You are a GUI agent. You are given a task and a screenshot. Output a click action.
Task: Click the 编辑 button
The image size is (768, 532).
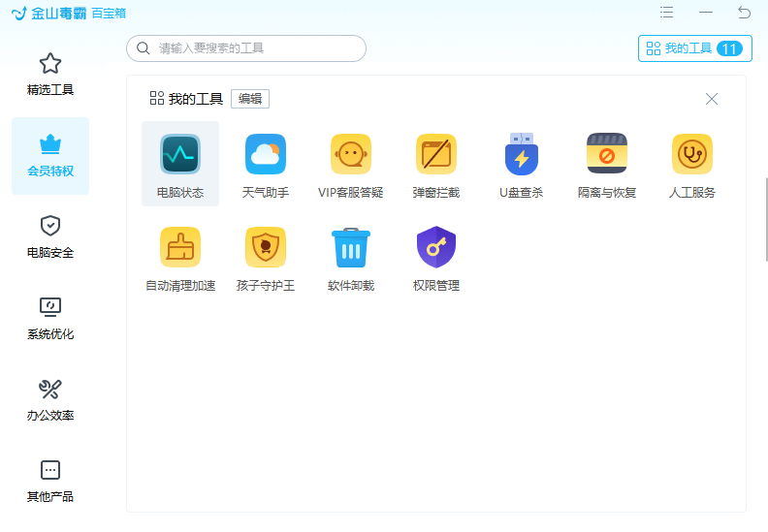(250, 99)
